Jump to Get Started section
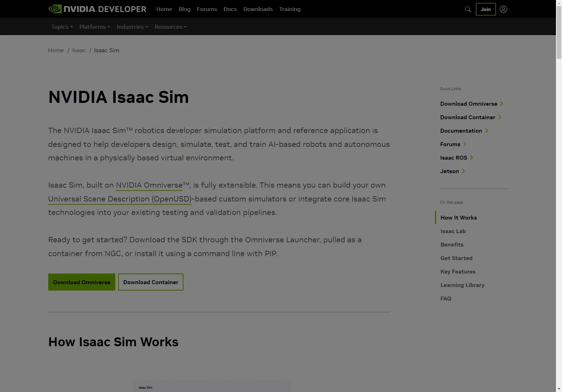562x392 pixels. [457, 258]
